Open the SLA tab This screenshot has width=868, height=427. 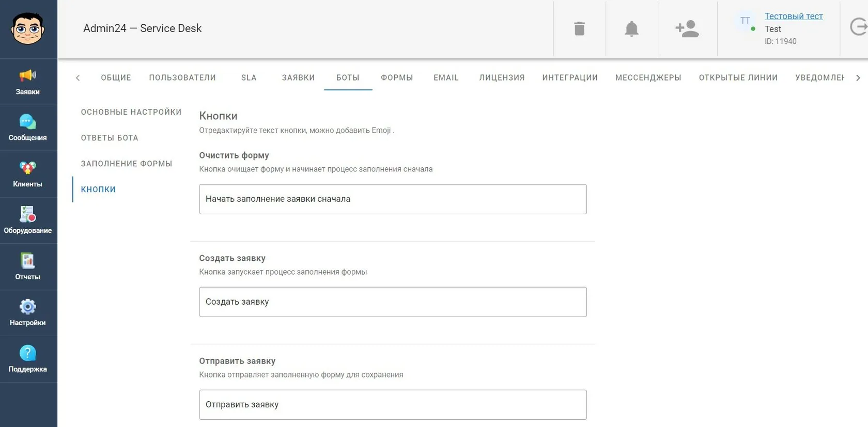tap(249, 77)
